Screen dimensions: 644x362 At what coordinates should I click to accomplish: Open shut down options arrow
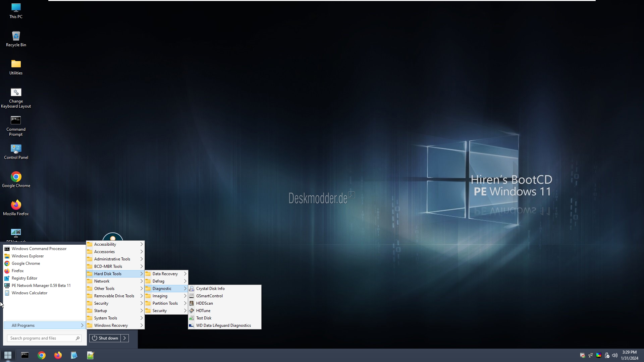125,338
